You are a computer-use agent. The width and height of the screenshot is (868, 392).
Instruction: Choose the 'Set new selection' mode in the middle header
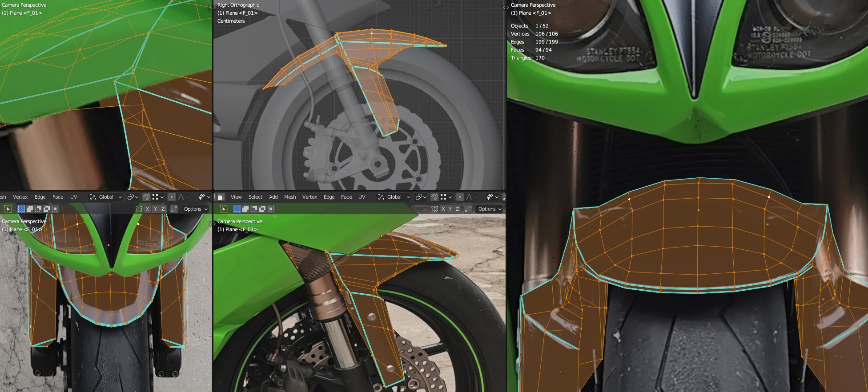[237, 208]
